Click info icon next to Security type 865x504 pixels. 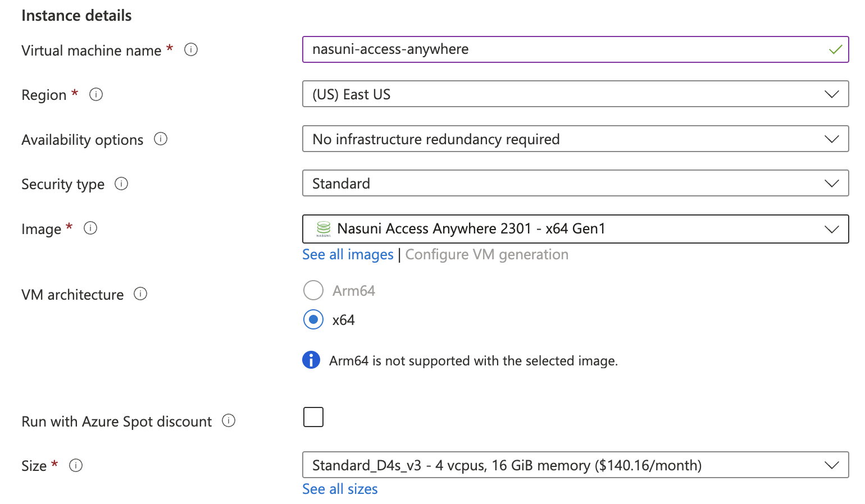(121, 184)
